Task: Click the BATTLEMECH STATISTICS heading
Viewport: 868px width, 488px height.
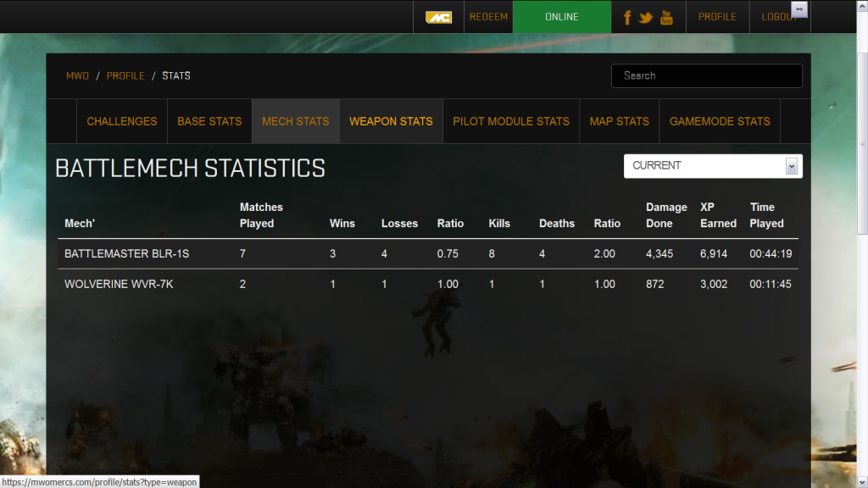Action: (190, 169)
